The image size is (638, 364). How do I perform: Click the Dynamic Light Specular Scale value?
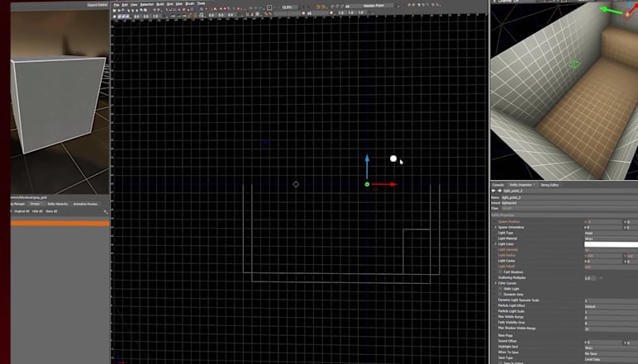[x=612, y=300]
